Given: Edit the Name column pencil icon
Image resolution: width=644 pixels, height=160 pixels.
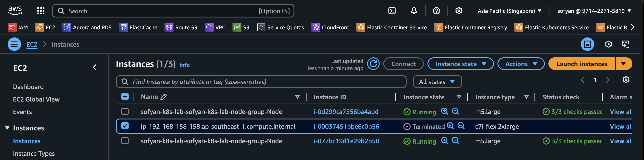Looking at the screenshot, I should click(x=164, y=97).
